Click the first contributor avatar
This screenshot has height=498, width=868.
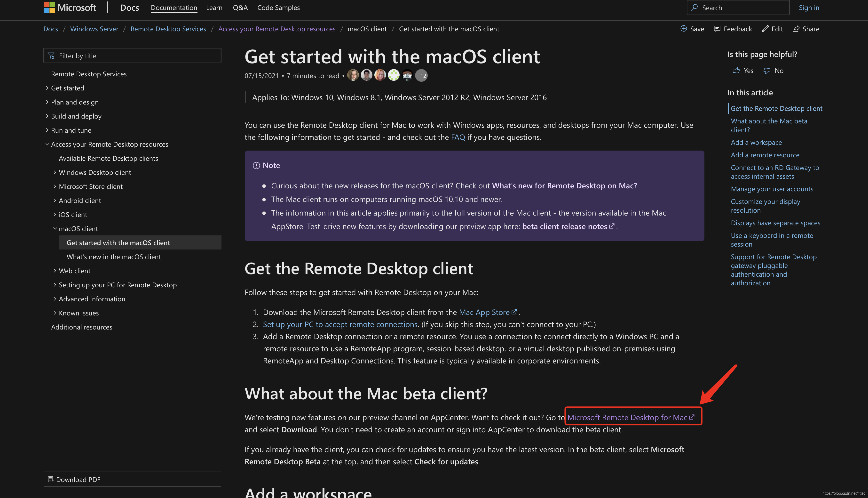pos(353,75)
